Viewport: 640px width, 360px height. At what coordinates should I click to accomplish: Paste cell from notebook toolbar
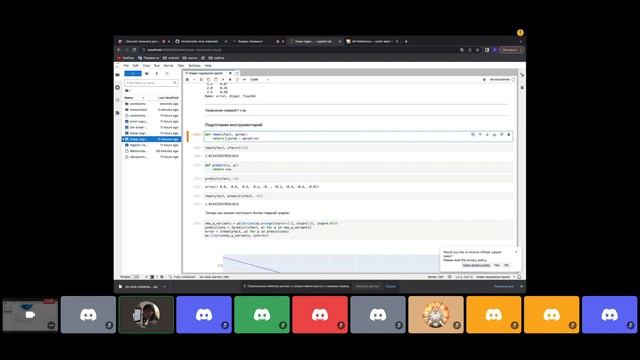coord(216,80)
